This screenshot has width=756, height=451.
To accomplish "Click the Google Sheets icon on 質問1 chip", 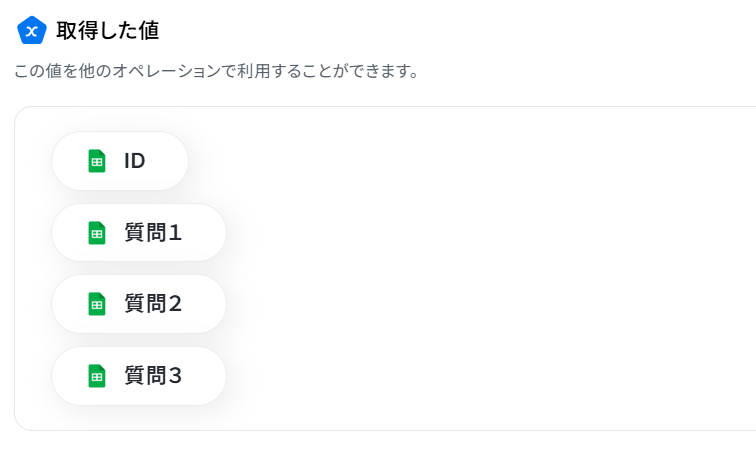I will 97,233.
